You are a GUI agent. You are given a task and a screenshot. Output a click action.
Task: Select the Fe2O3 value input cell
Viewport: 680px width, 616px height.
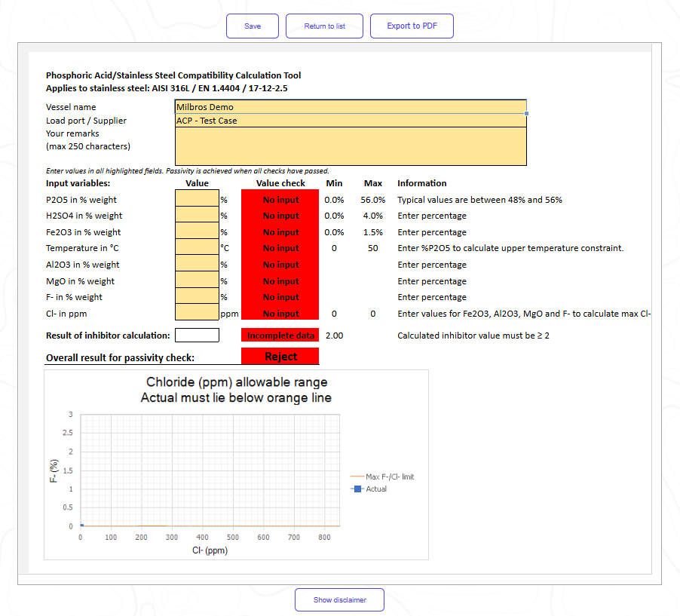click(x=197, y=231)
